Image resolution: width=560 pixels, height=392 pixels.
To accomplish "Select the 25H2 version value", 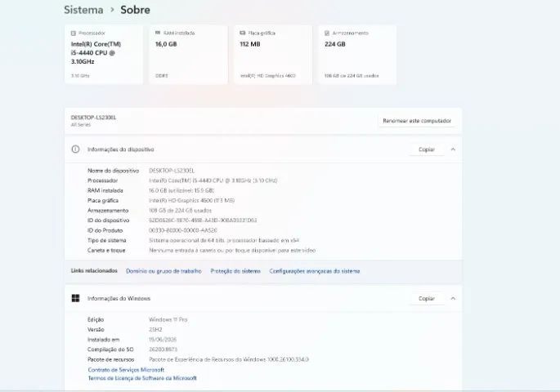I will [155, 330].
